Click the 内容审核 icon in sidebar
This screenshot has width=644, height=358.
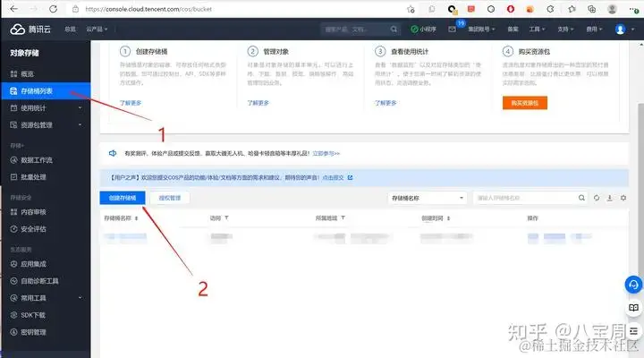13,212
